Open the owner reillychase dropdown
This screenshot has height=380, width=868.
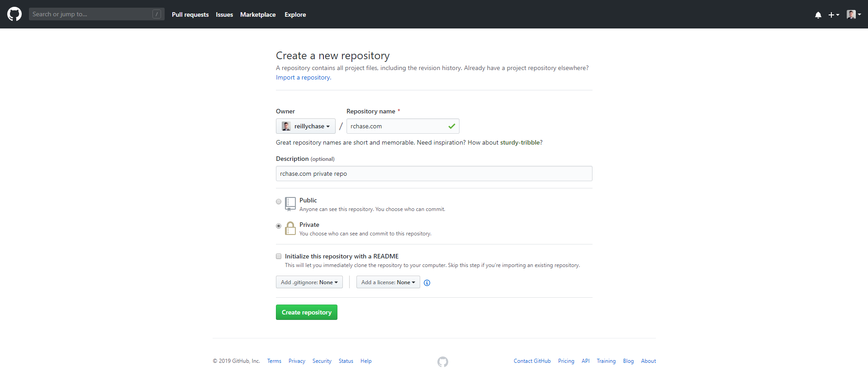click(x=306, y=126)
